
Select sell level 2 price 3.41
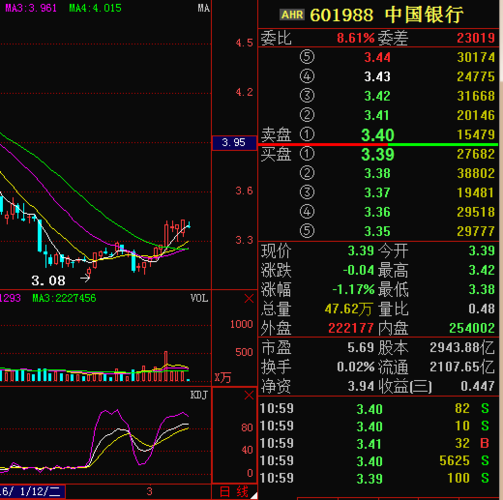[x=377, y=115]
